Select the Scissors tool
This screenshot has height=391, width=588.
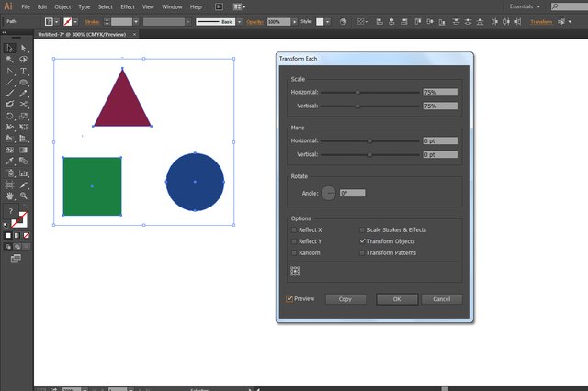coord(23,105)
